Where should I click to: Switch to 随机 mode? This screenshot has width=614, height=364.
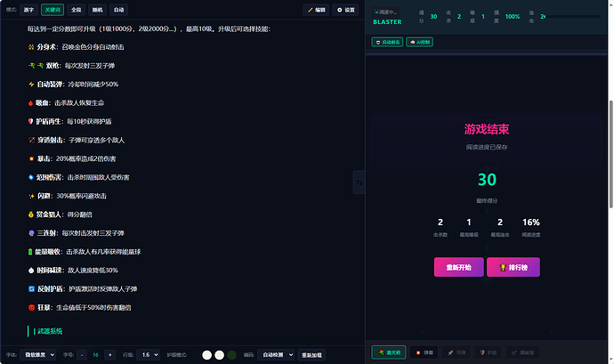(x=98, y=10)
